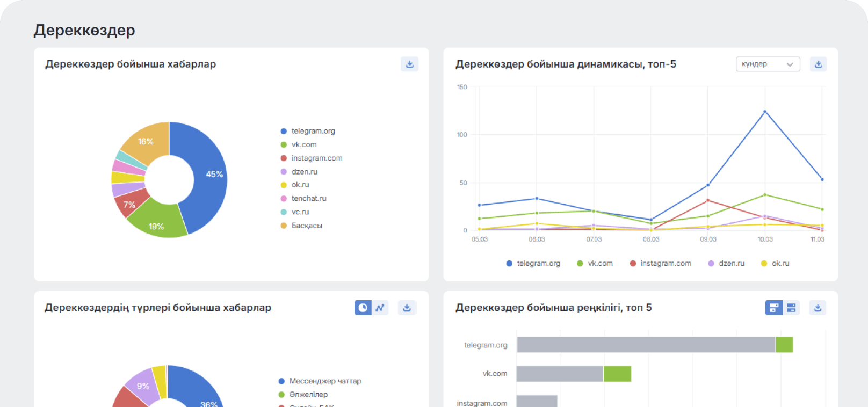Click the vk.com gray sentiment bar
Image resolution: width=868 pixels, height=407 pixels.
pyautogui.click(x=560, y=374)
